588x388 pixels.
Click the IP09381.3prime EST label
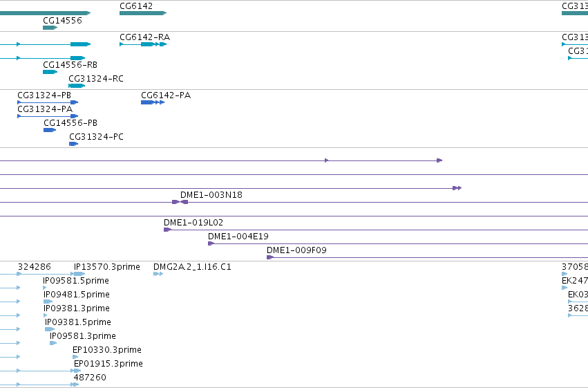(77, 308)
